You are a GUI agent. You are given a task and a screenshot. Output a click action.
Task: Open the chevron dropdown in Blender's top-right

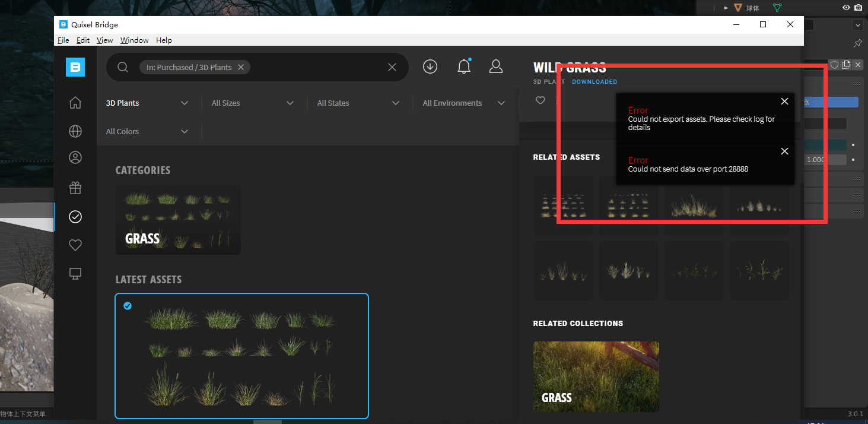tap(857, 25)
